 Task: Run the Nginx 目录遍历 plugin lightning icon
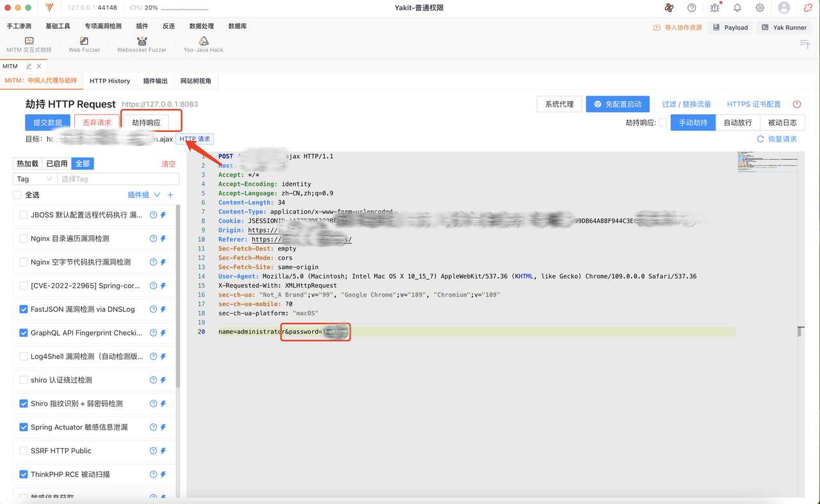pos(163,239)
